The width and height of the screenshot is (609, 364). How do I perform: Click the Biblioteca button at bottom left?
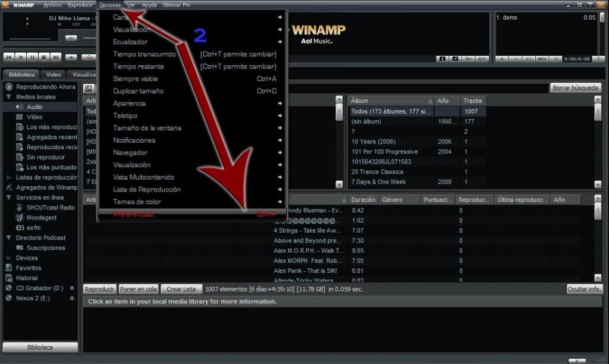(40, 347)
